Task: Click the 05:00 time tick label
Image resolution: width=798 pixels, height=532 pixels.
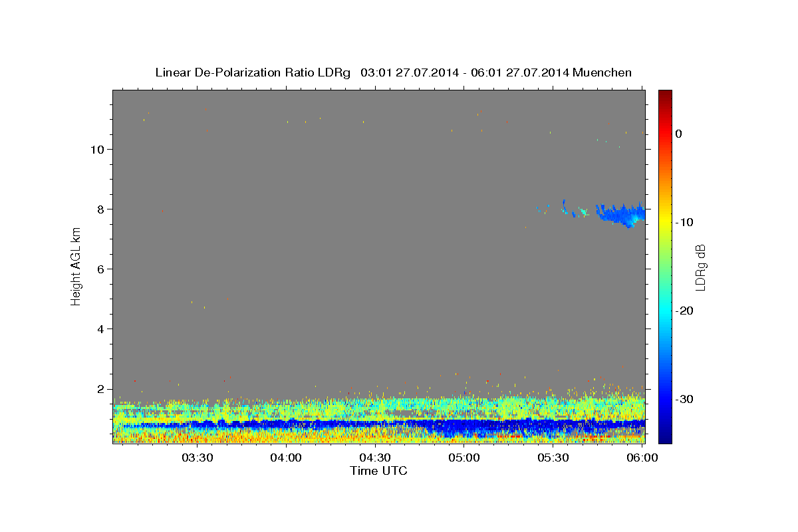Action: (x=464, y=458)
